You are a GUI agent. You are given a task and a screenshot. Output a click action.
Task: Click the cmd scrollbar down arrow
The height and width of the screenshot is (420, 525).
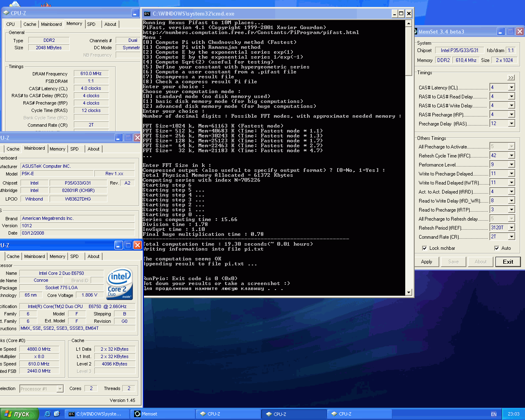(409, 292)
